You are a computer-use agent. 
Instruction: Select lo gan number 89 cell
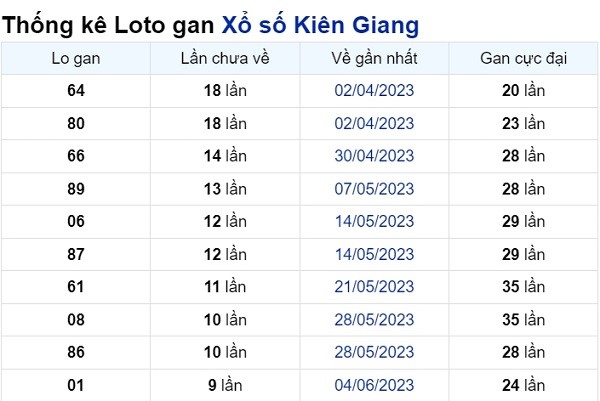coord(76,189)
